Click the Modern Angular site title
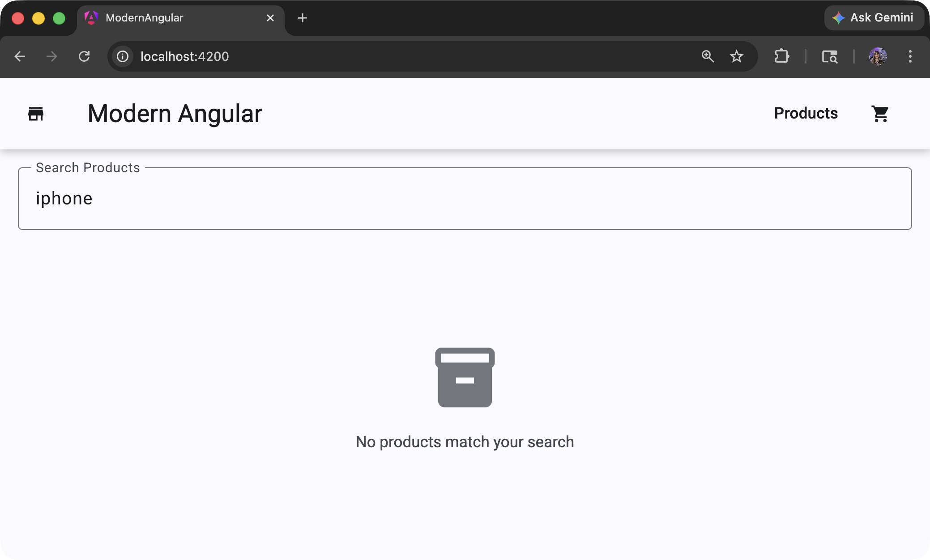This screenshot has height=560, width=930. 174,113
